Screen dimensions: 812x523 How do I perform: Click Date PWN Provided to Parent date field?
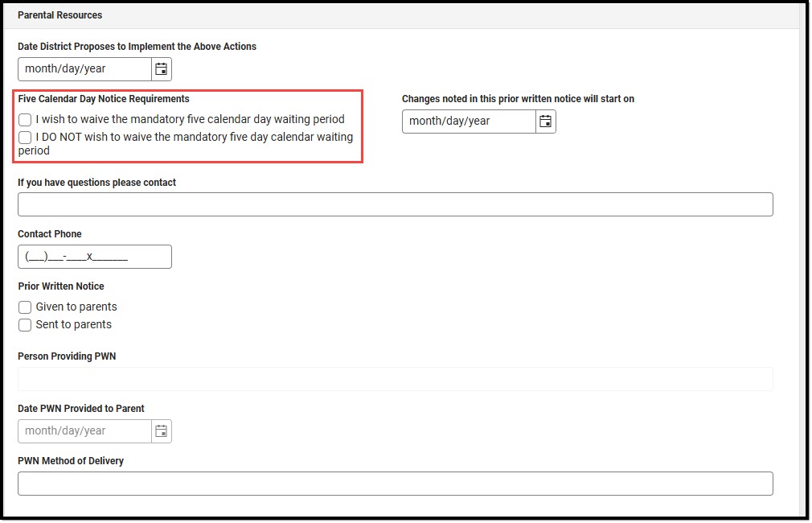[x=85, y=431]
